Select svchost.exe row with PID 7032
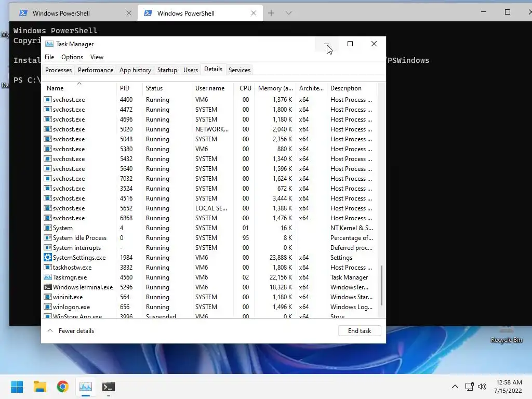 point(210,179)
